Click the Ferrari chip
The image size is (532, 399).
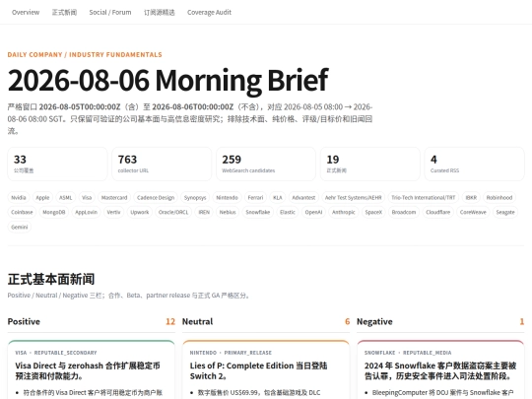255,197
